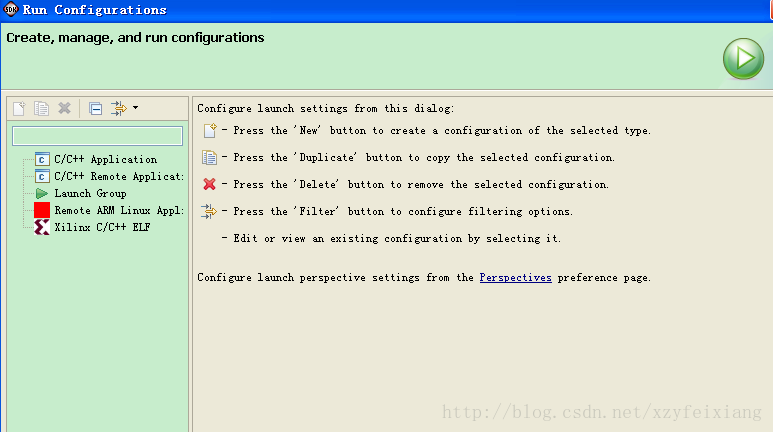Screen dimensions: 773x432
Task: Click the 'Edit or view an existing configuration' line
Action: [391, 239]
